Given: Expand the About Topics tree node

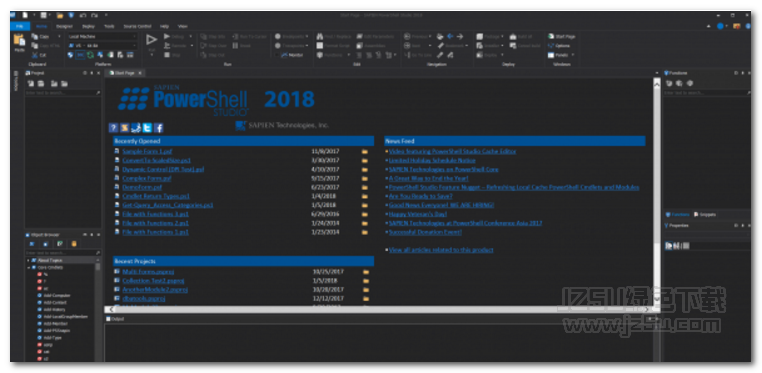Looking at the screenshot, I should 28,261.
